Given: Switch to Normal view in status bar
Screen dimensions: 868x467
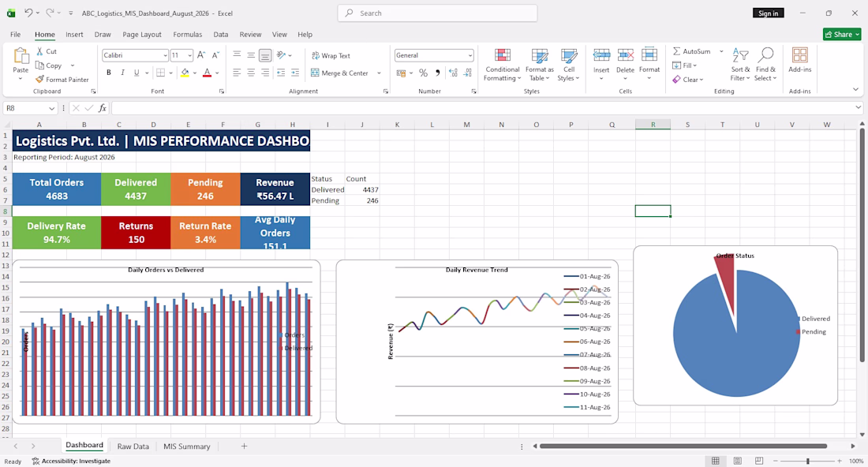Looking at the screenshot, I should click(715, 461).
